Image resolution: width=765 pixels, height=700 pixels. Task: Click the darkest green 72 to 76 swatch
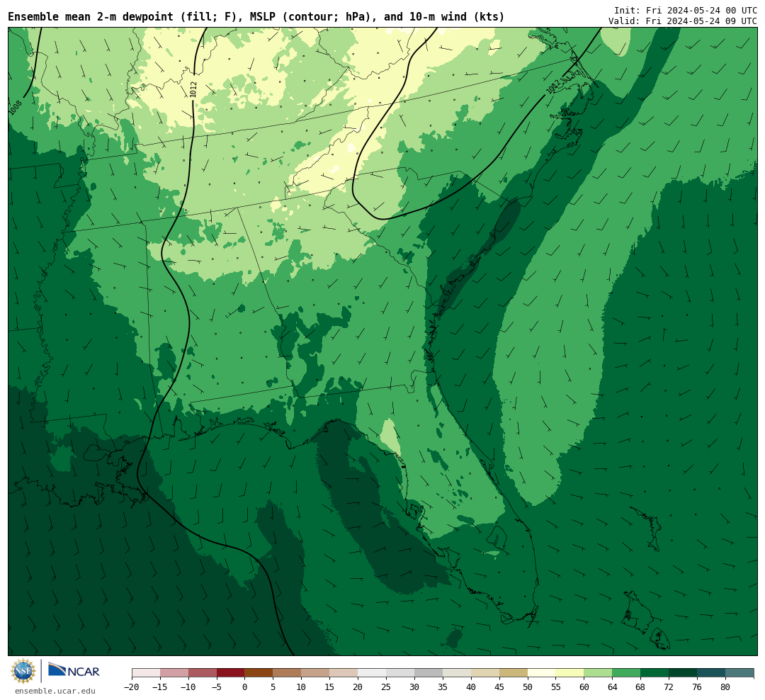[x=683, y=673]
